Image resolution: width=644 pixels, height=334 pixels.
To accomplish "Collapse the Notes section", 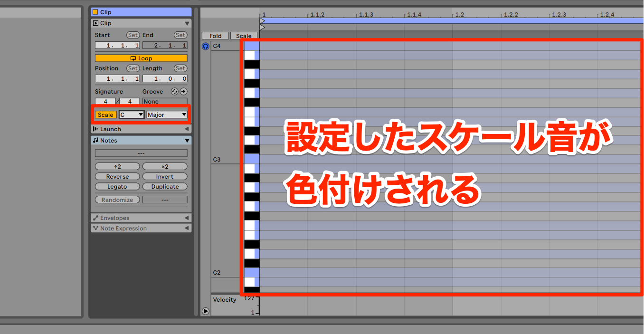I will tap(187, 141).
